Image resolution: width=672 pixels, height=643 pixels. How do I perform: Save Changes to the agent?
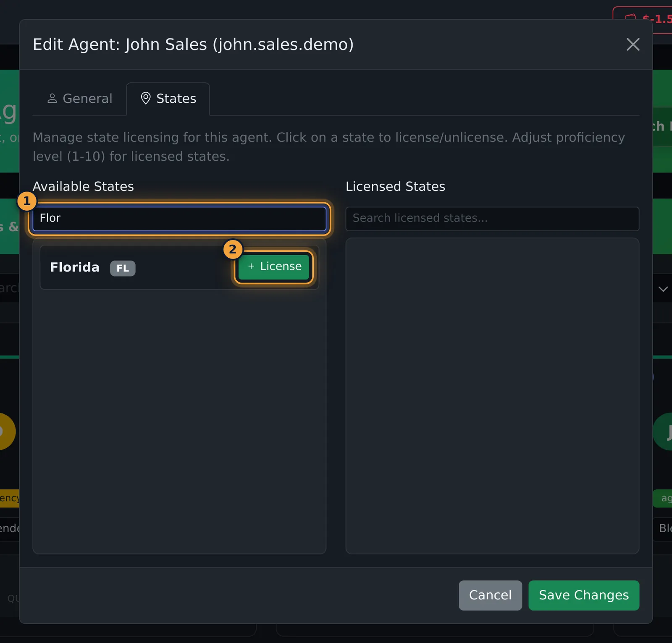(x=584, y=595)
